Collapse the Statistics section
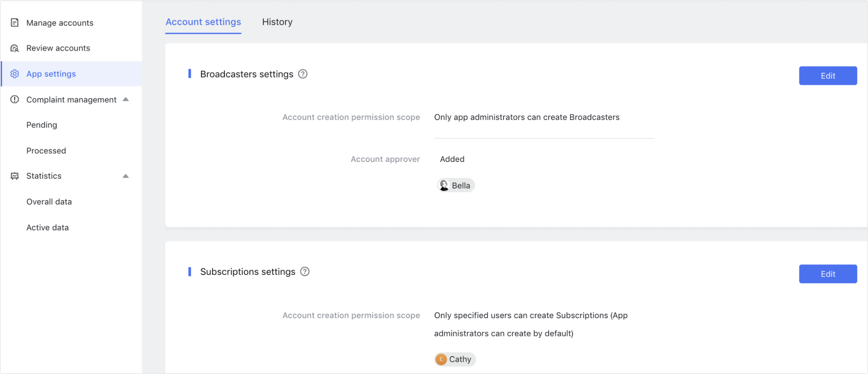 pos(126,176)
